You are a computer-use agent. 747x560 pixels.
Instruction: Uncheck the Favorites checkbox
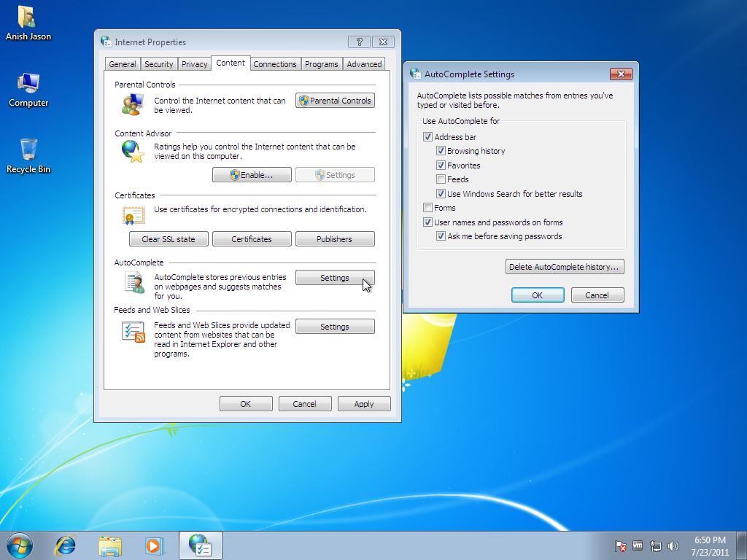(441, 166)
